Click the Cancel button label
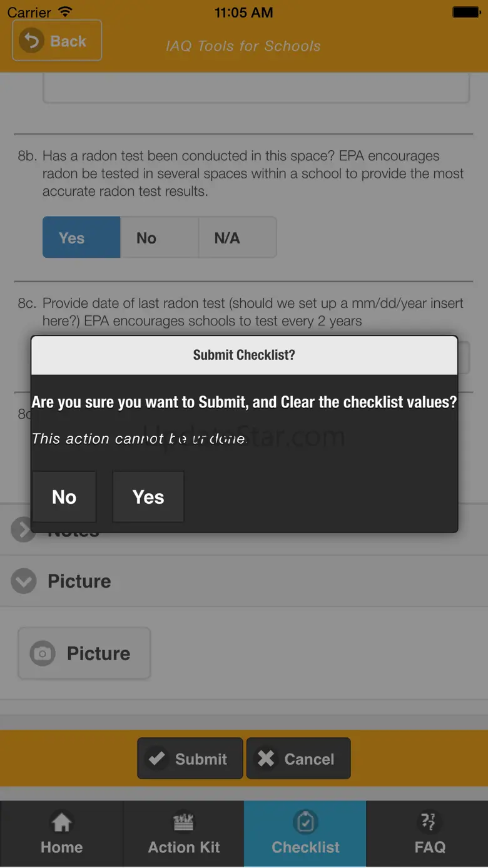488x868 pixels. [309, 759]
